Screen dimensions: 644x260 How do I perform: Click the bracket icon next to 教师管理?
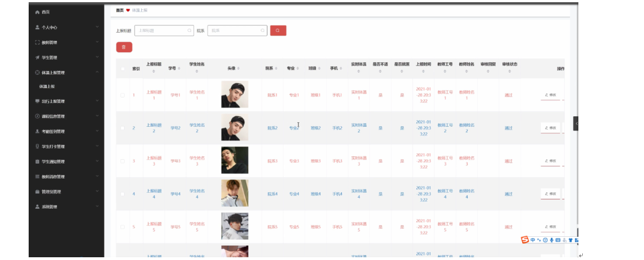pyautogui.click(x=37, y=42)
